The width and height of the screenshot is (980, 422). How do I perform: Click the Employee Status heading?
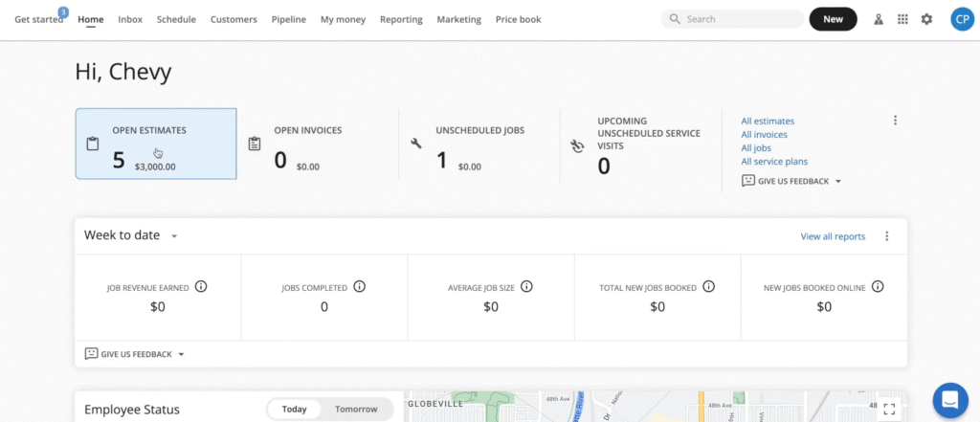(132, 411)
